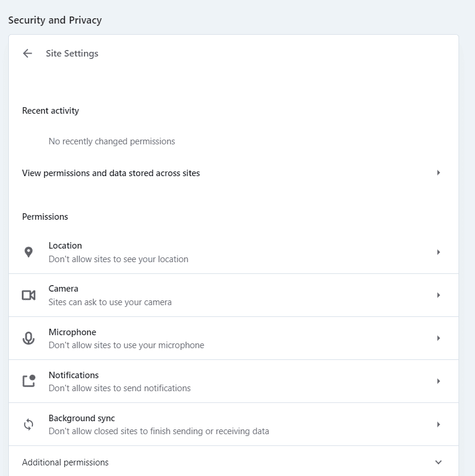Click the Background sync arrows icon
This screenshot has width=475, height=476.
tap(28, 424)
